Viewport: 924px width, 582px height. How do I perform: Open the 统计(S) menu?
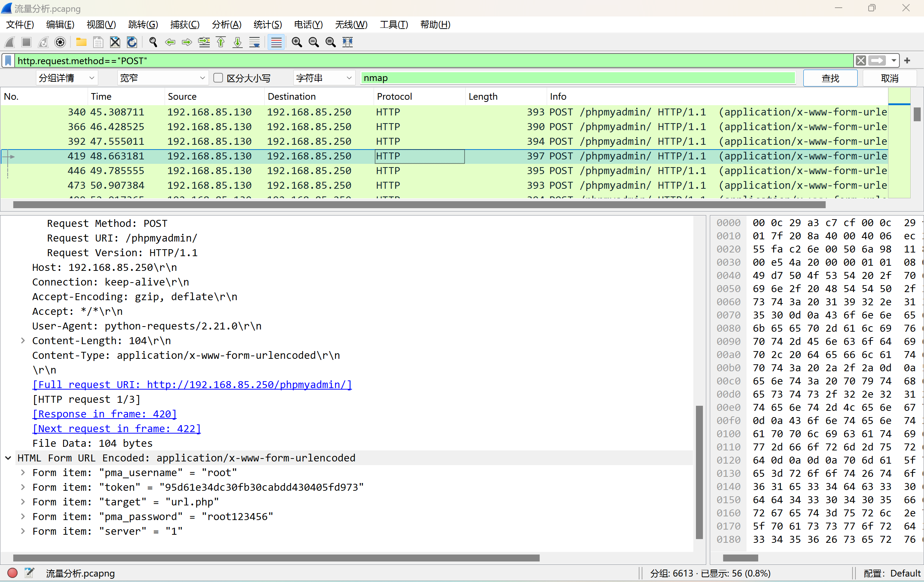[267, 25]
